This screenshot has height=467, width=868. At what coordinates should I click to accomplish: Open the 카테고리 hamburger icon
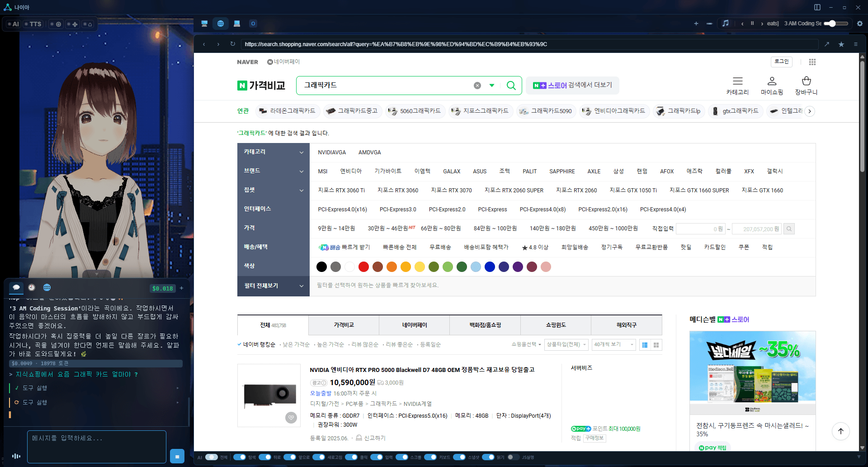point(738,81)
